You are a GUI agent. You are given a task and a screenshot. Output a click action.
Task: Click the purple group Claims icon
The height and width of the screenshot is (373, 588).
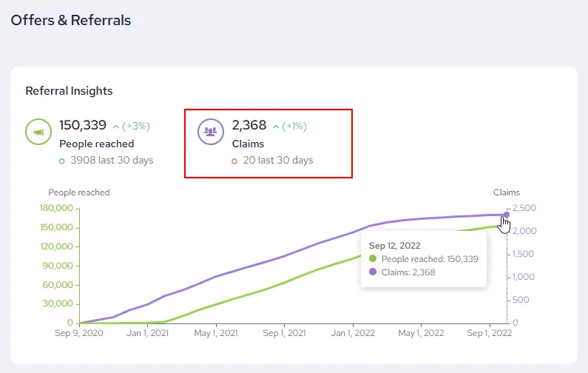click(x=211, y=132)
